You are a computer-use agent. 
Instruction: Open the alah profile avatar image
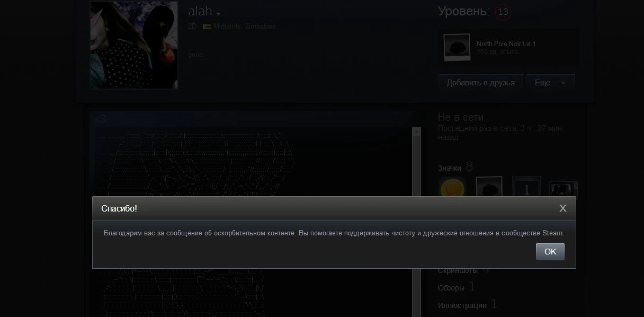tap(133, 45)
